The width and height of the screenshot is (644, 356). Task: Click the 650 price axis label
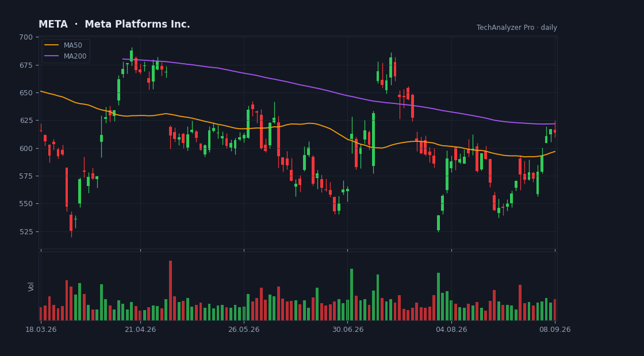pos(26,92)
